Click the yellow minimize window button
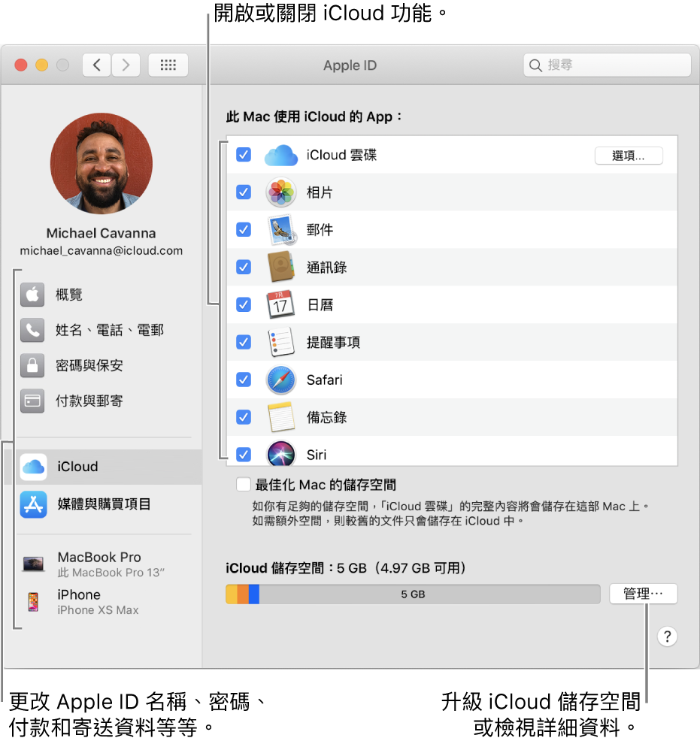This screenshot has width=700, height=744. pyautogui.click(x=42, y=65)
